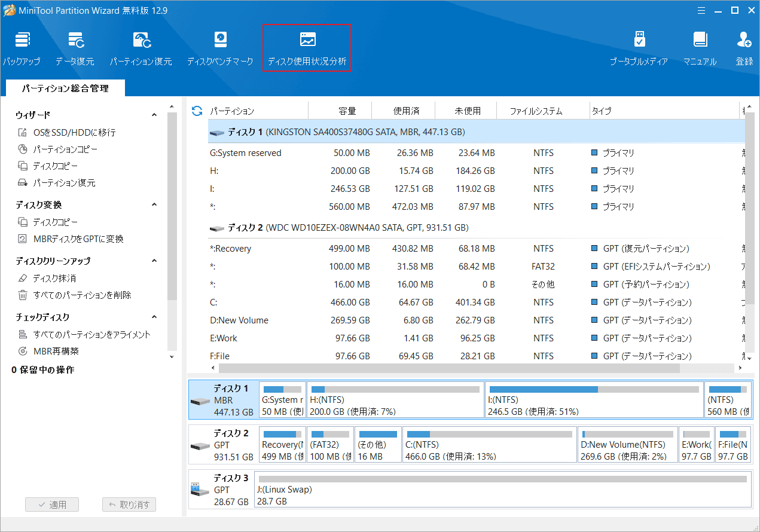Viewport: 760px width, 532px height.
Task: Open ディスク使用状況分析 (Disk Usage Analyzer)
Action: coord(307,47)
